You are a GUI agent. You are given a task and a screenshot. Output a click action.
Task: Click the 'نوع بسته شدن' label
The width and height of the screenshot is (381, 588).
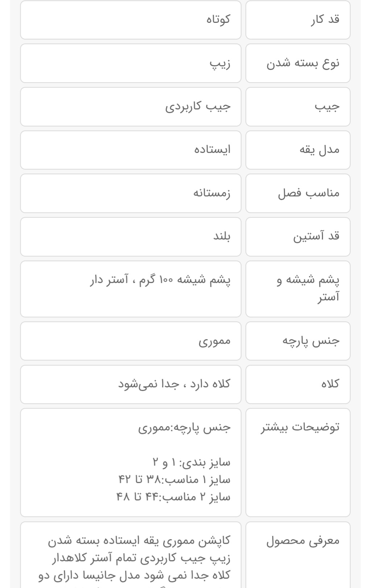[x=303, y=63]
